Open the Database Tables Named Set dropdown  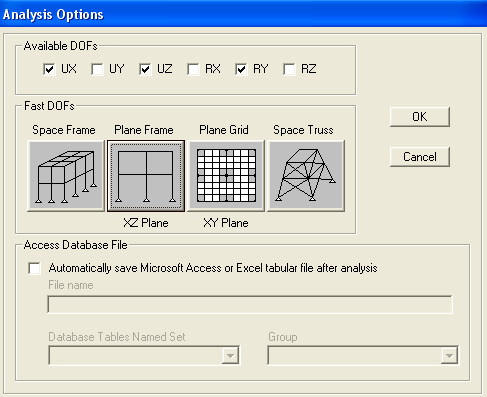(x=230, y=356)
